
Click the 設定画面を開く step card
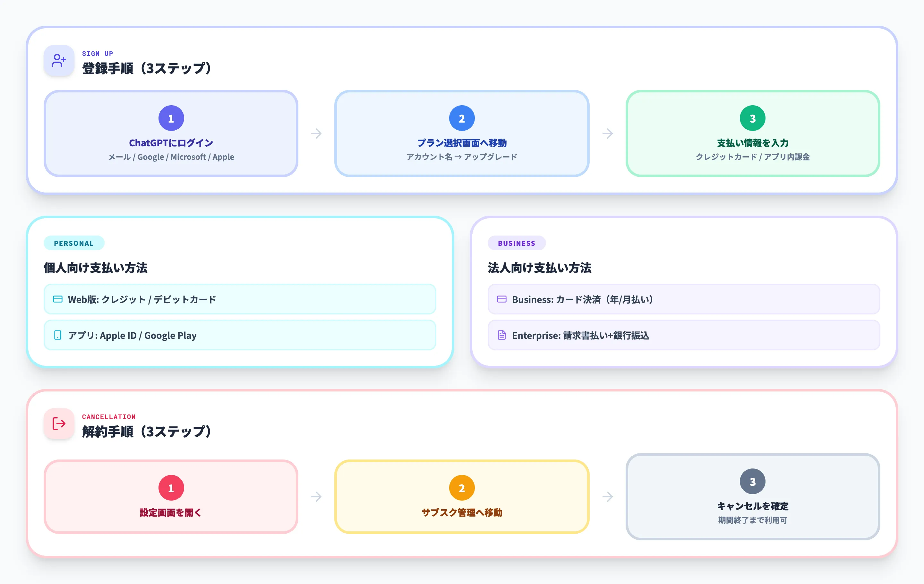coord(170,497)
